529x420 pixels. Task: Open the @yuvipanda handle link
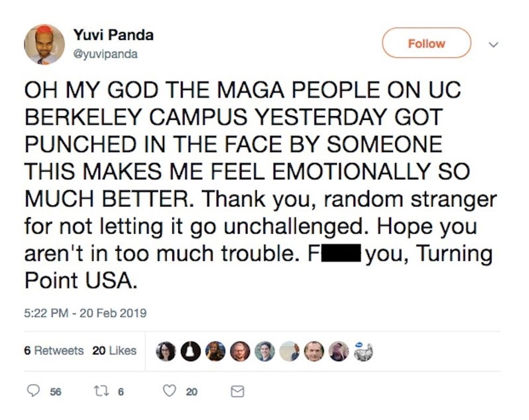105,54
